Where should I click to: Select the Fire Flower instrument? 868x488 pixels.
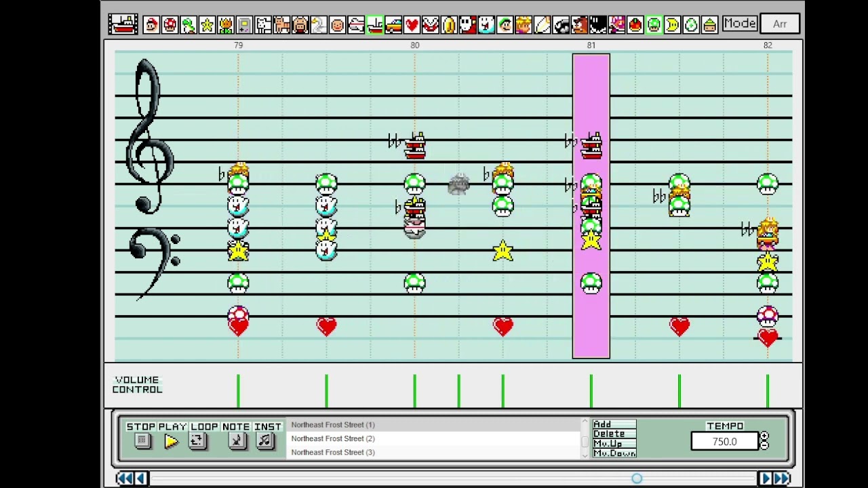click(x=226, y=24)
